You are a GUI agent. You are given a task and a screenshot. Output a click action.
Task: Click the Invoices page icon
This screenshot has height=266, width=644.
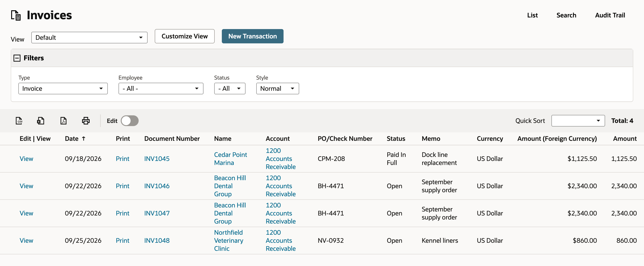coord(16,15)
